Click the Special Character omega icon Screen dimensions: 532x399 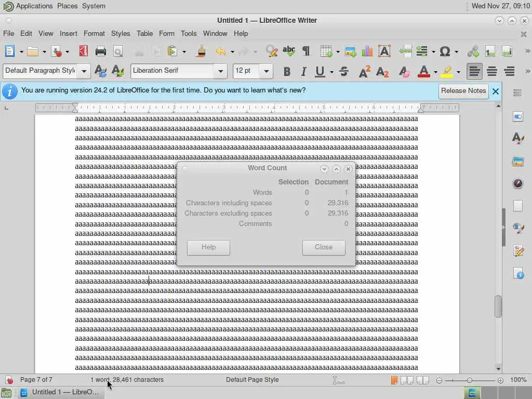point(445,51)
